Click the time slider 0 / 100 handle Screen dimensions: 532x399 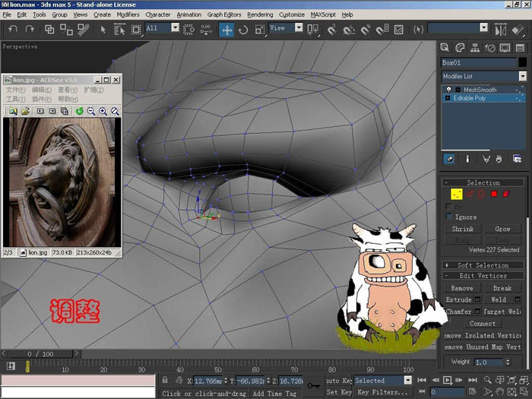coord(40,354)
